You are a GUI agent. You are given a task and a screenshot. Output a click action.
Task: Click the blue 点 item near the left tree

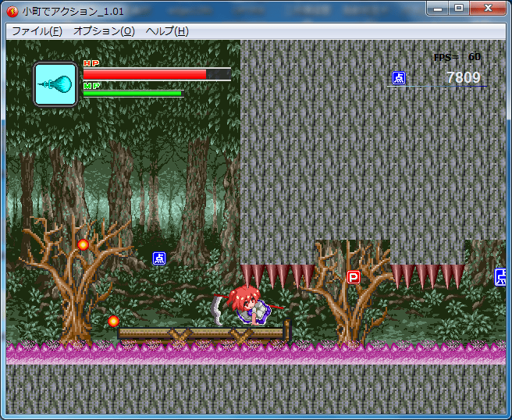[159, 258]
